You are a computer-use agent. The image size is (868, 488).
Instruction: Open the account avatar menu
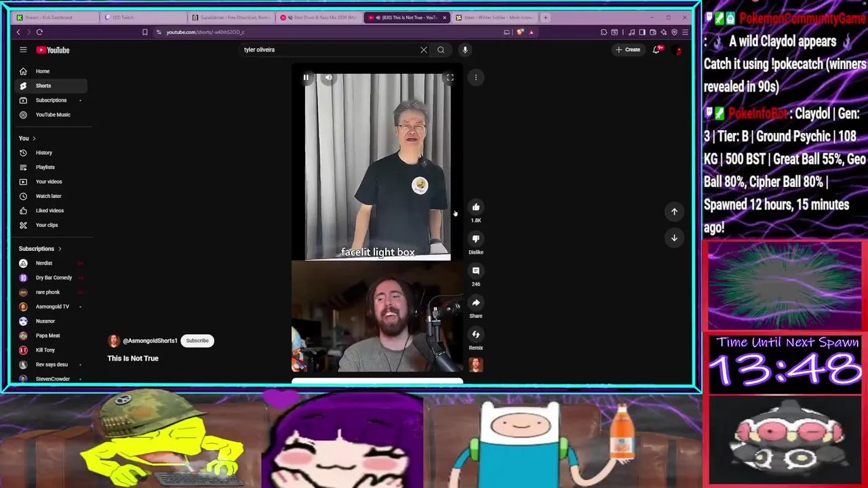(x=677, y=50)
